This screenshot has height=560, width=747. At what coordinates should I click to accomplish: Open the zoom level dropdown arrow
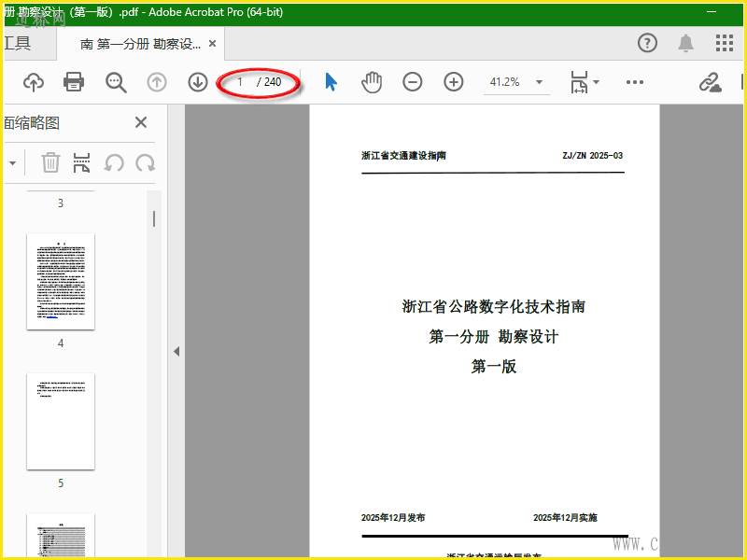(540, 82)
